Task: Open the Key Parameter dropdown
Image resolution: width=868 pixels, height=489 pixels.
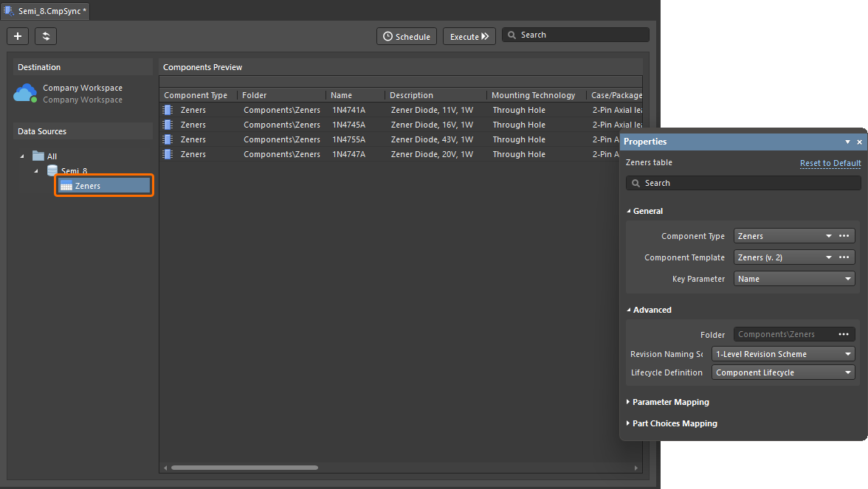Action: tap(793, 279)
